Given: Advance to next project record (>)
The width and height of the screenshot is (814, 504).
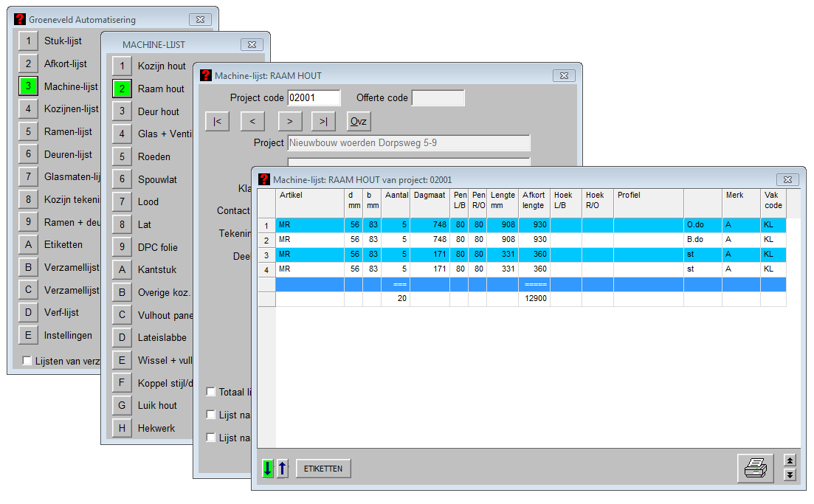Looking at the screenshot, I should point(290,121).
